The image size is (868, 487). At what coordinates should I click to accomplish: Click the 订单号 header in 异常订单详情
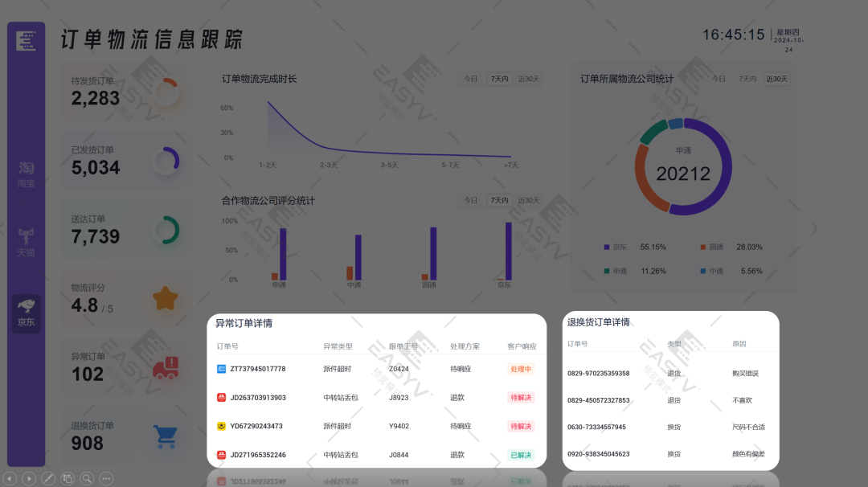click(x=227, y=346)
